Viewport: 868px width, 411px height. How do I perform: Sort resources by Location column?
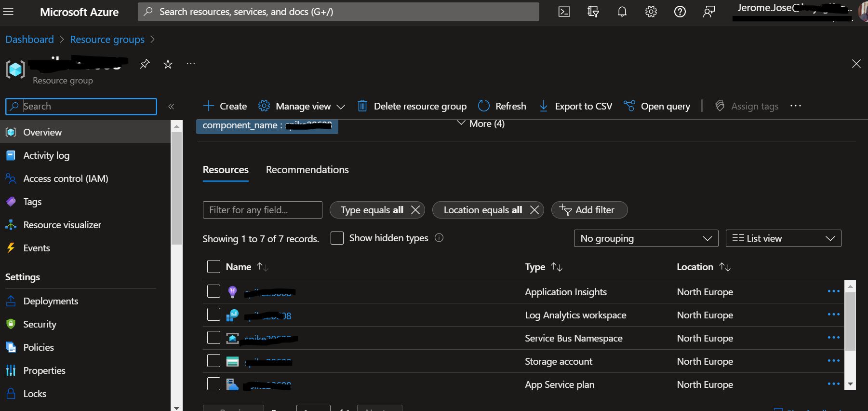[x=704, y=267]
